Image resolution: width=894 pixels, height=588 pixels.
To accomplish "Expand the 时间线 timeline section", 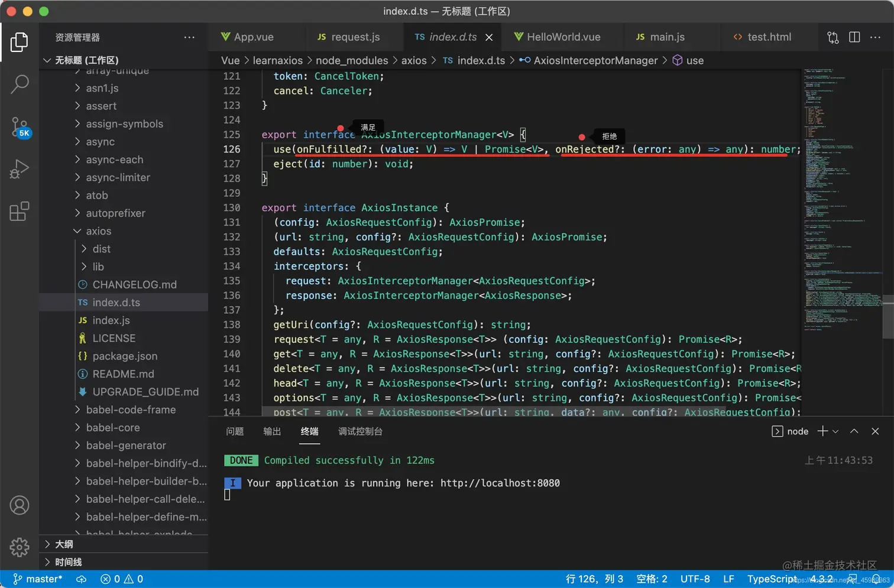I will (x=124, y=562).
